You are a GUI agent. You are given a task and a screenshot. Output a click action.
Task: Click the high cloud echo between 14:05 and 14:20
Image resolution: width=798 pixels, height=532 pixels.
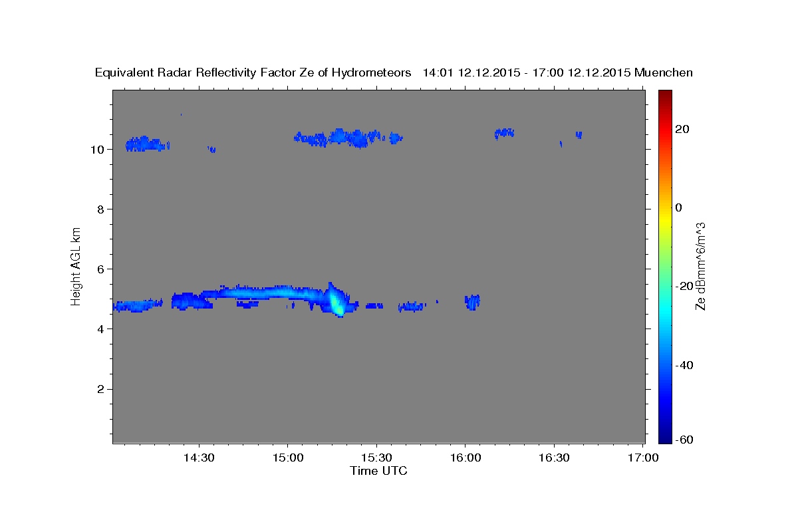(x=147, y=144)
